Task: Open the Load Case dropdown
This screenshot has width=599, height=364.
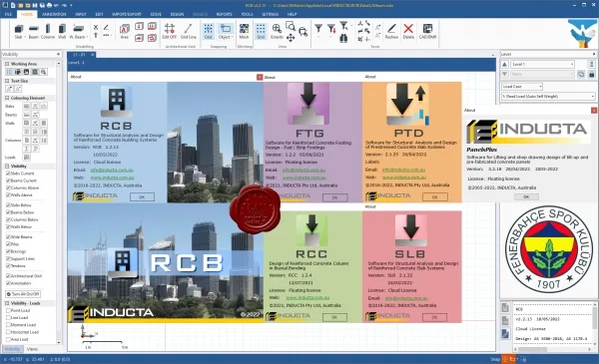Action: pyautogui.click(x=522, y=87)
